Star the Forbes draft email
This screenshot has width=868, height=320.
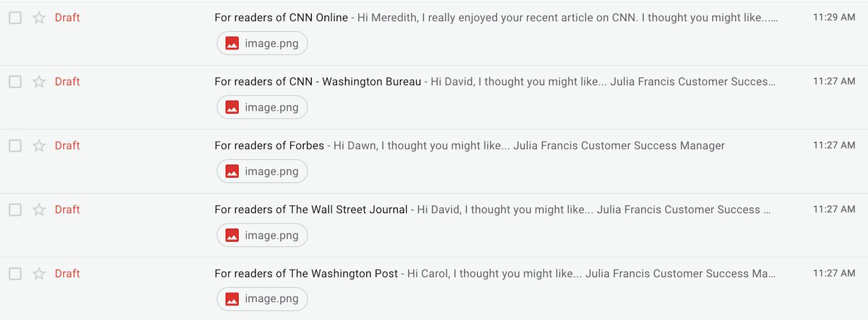coord(39,146)
